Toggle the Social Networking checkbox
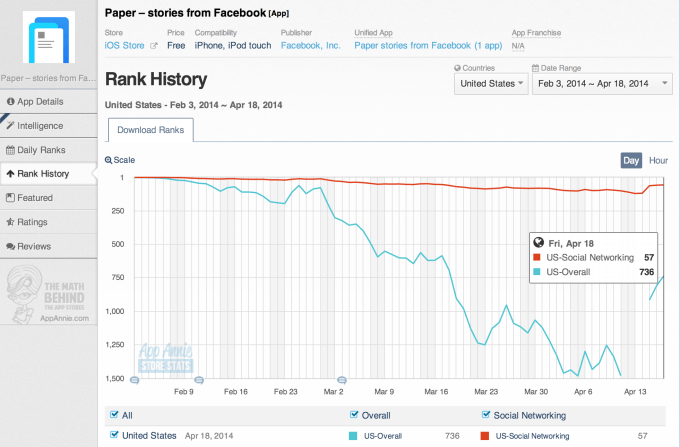This screenshot has width=680, height=447. [486, 415]
